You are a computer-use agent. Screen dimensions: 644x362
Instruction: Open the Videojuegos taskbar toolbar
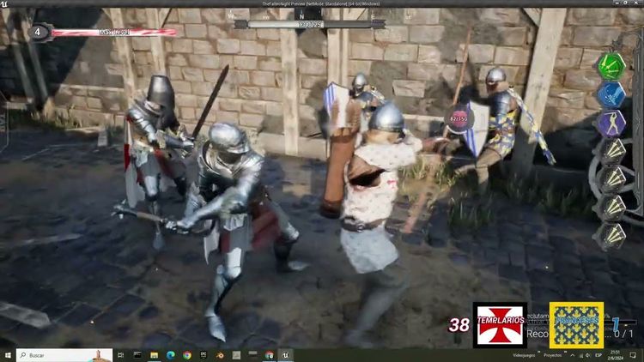[x=525, y=355]
